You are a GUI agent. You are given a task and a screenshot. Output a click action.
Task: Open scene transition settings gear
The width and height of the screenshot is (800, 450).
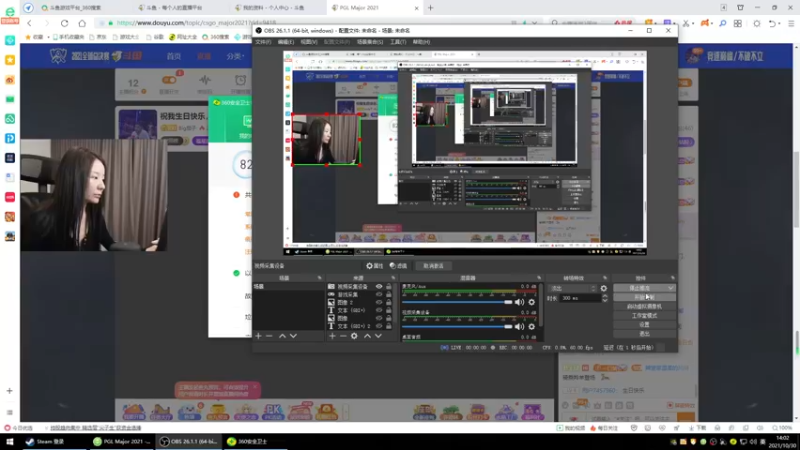click(604, 288)
